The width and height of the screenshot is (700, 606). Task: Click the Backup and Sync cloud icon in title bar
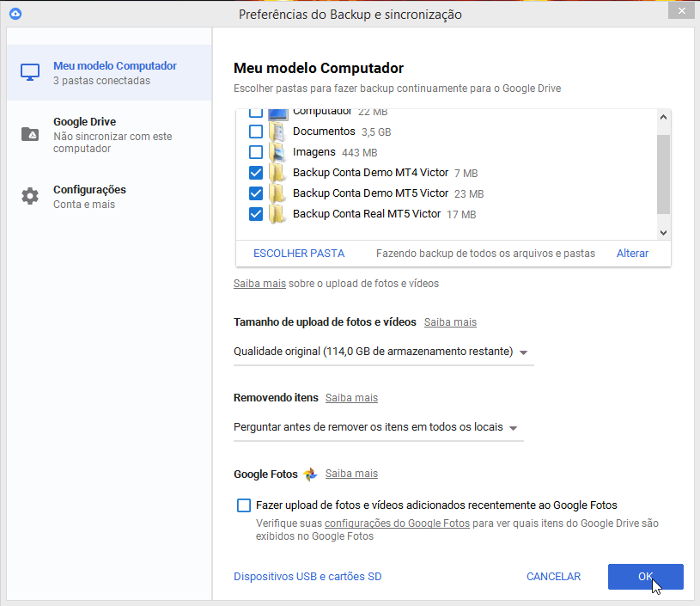click(15, 14)
